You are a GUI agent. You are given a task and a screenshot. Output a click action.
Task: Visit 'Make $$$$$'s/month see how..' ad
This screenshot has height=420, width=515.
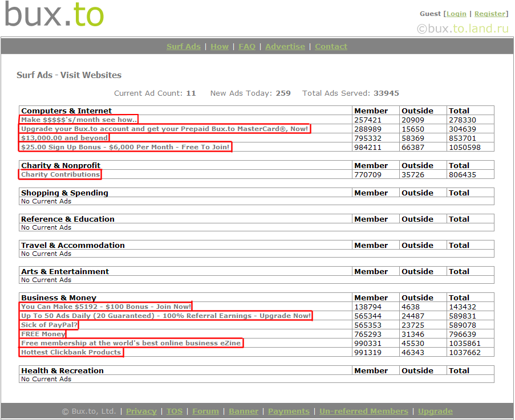[79, 120]
